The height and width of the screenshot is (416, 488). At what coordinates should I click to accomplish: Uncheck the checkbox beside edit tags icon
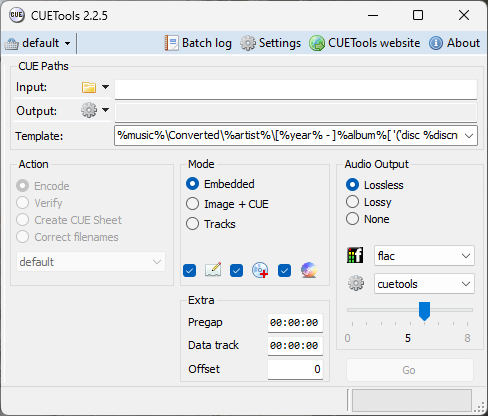click(189, 270)
